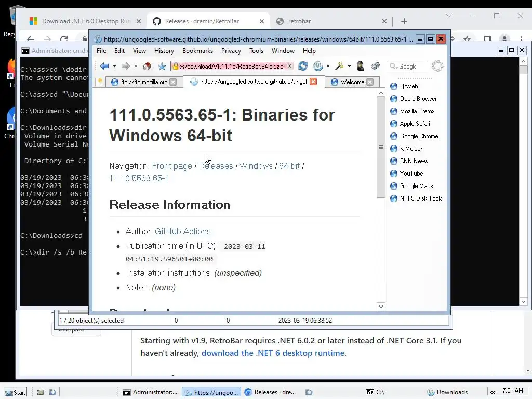This screenshot has width=532, height=399.
Task: Click the 111.0.5563.65-1 breadcrumb link
Action: tap(139, 179)
